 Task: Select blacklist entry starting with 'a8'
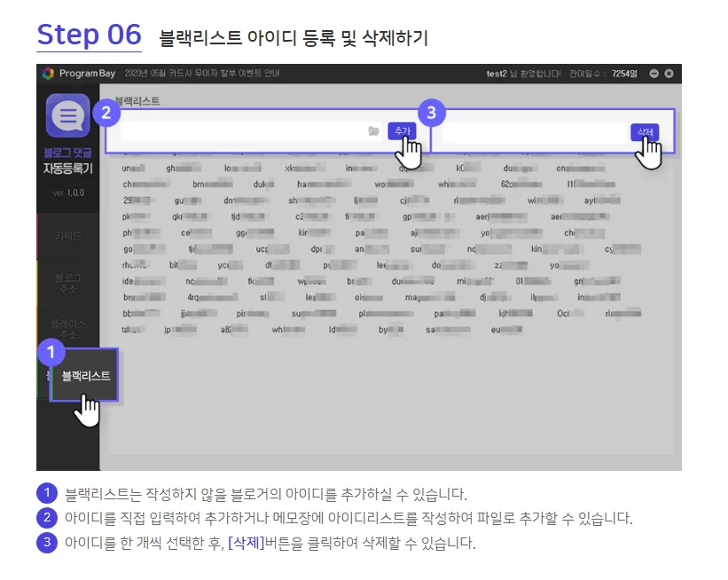(x=234, y=330)
